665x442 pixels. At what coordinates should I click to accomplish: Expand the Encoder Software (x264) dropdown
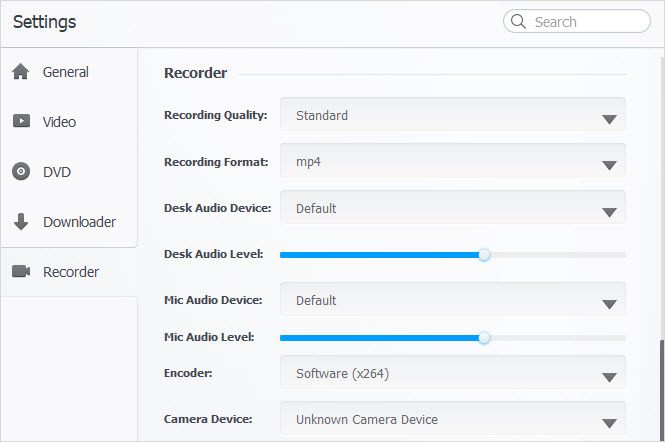click(x=452, y=374)
